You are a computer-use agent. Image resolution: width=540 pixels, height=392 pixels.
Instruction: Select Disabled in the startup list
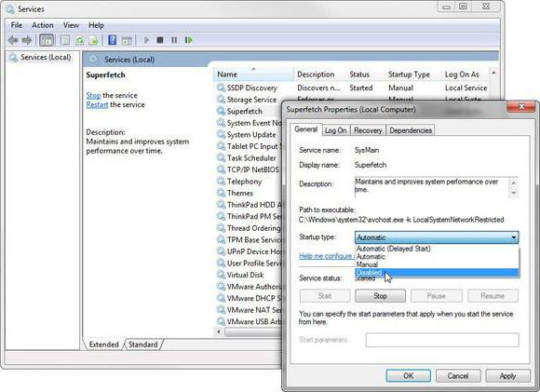pos(437,273)
